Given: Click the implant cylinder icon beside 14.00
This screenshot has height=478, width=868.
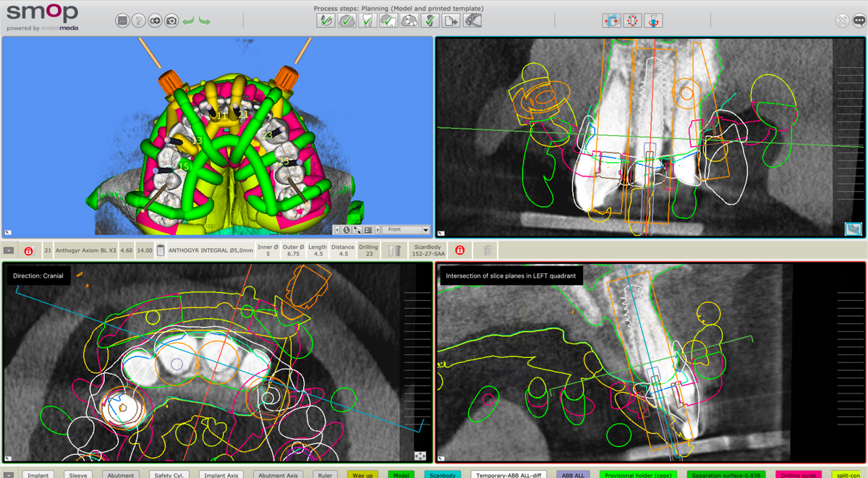Looking at the screenshot, I should [x=161, y=251].
